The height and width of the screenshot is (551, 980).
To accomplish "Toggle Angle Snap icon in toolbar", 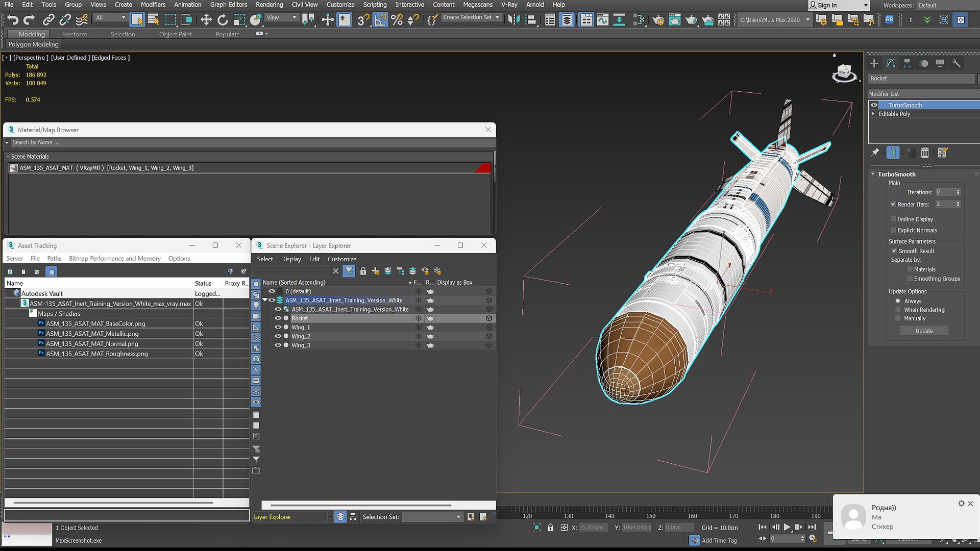I will (x=380, y=20).
